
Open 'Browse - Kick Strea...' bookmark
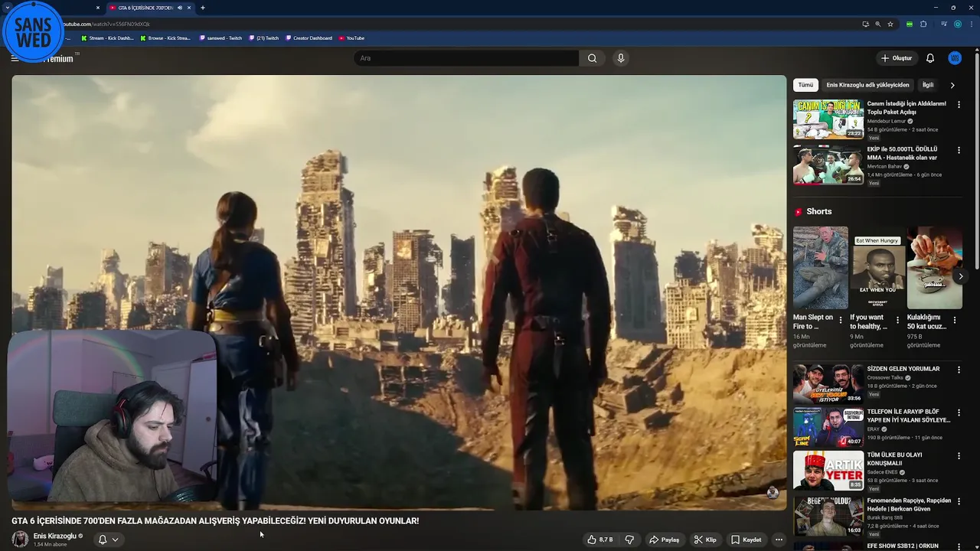pos(165,38)
